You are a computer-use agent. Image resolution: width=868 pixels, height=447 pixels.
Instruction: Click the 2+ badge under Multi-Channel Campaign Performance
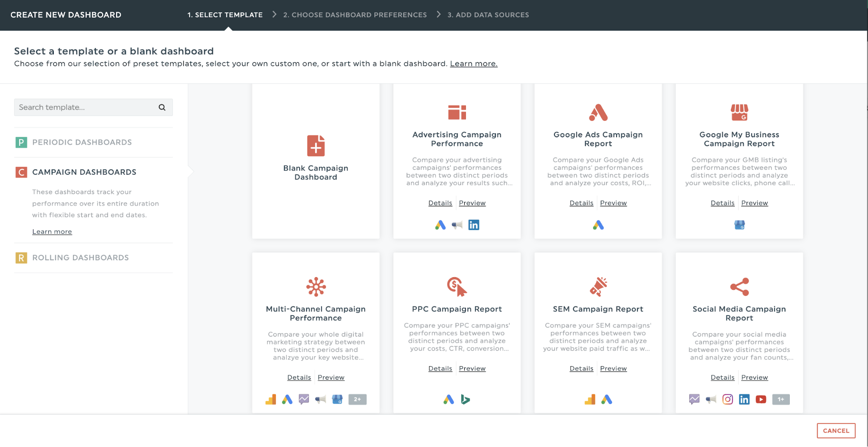click(357, 399)
